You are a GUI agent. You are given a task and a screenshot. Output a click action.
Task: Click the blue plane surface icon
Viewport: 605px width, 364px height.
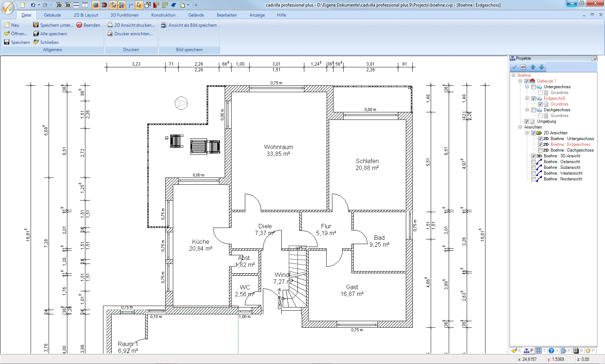pyautogui.click(x=174, y=5)
